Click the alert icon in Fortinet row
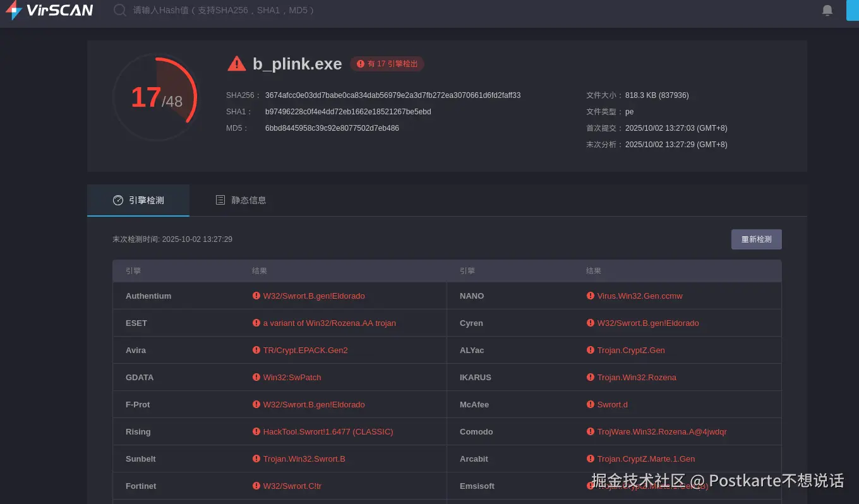 coord(256,486)
